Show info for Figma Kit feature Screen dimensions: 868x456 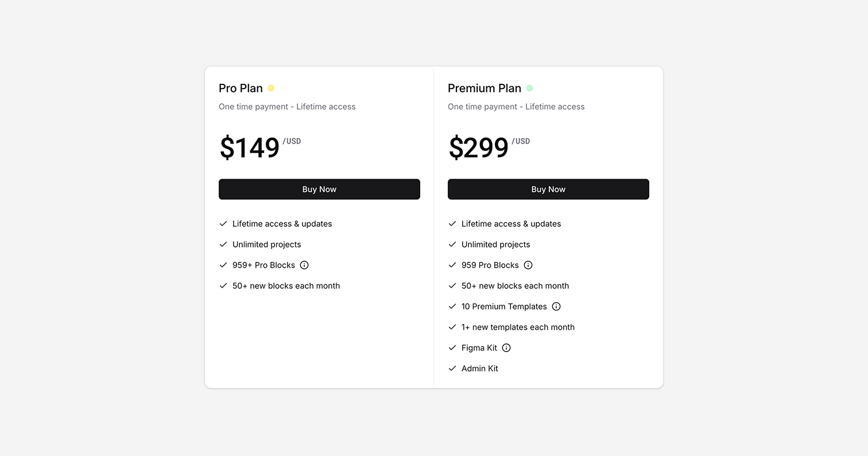pos(506,348)
